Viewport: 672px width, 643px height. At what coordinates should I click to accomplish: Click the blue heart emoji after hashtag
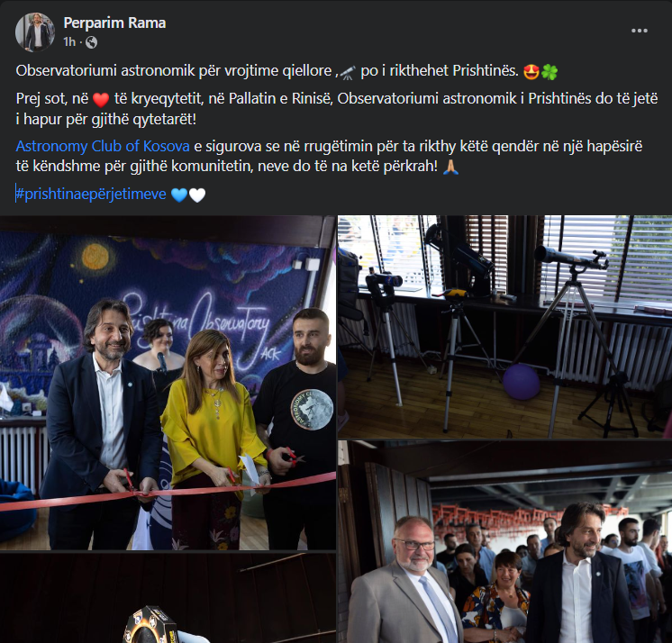coord(179,195)
